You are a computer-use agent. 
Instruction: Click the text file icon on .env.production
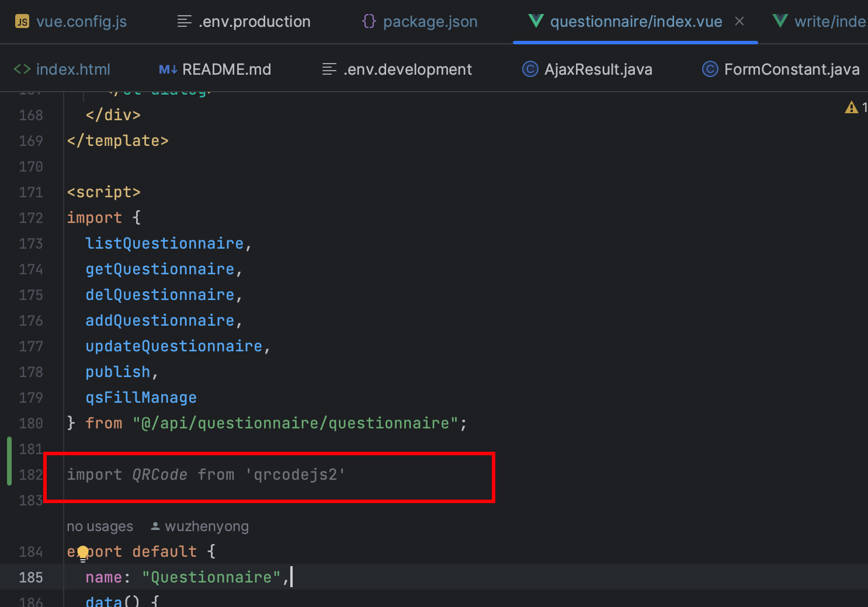click(x=185, y=22)
